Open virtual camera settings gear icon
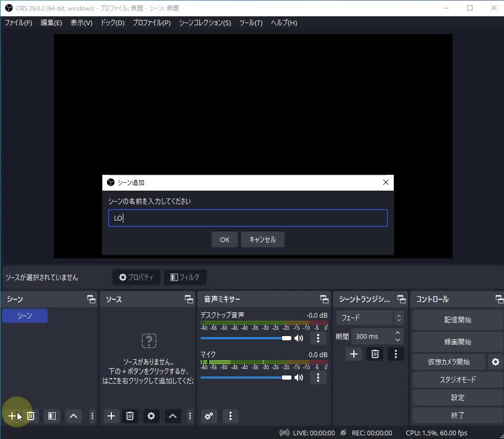The width and height of the screenshot is (504, 439). click(495, 362)
